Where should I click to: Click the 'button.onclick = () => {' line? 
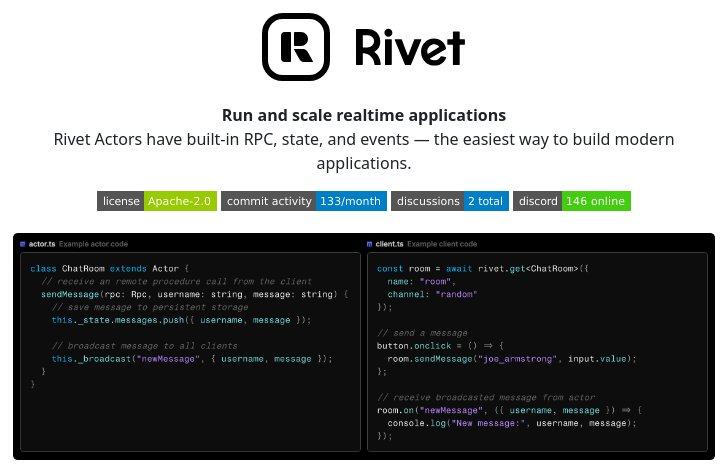440,346
